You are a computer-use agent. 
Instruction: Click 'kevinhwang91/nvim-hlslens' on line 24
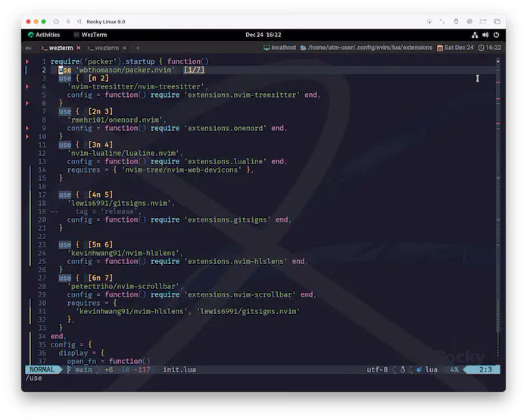pos(123,253)
